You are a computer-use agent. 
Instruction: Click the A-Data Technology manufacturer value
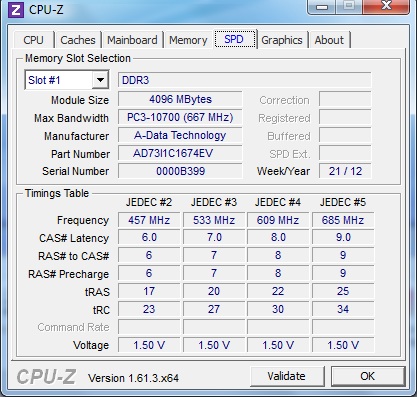[x=180, y=135]
